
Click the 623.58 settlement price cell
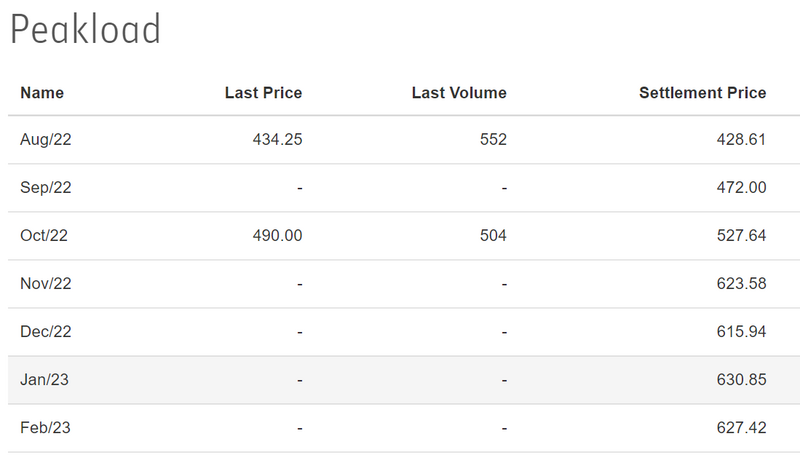click(x=741, y=284)
